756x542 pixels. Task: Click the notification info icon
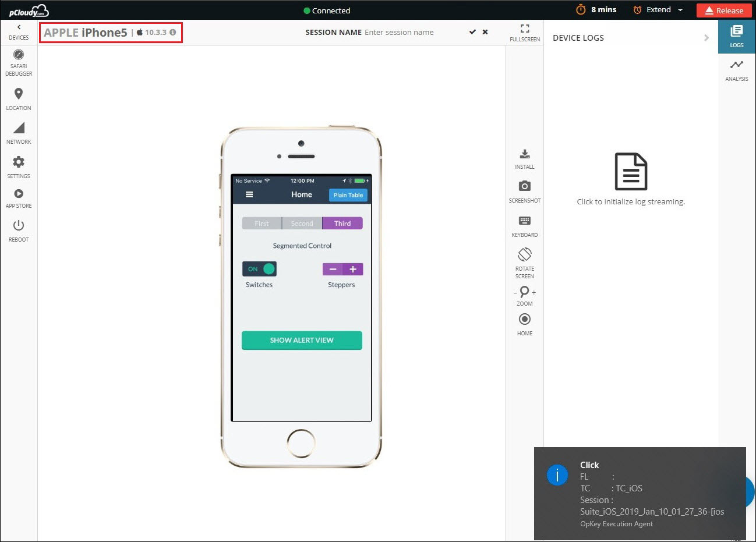point(557,476)
